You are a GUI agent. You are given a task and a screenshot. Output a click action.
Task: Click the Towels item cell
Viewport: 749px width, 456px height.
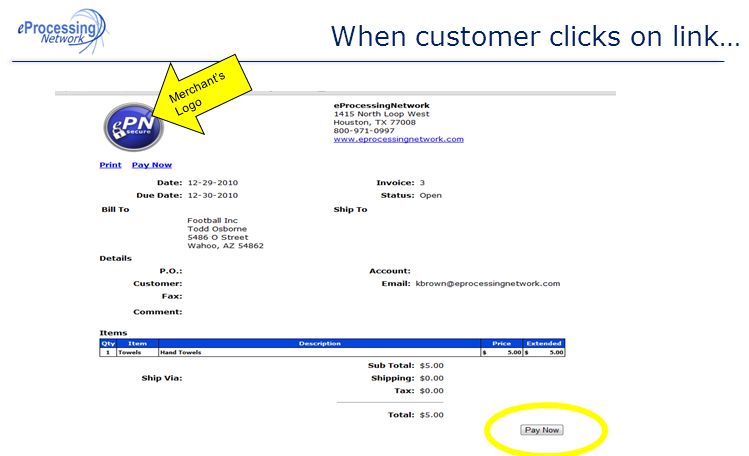[137, 352]
